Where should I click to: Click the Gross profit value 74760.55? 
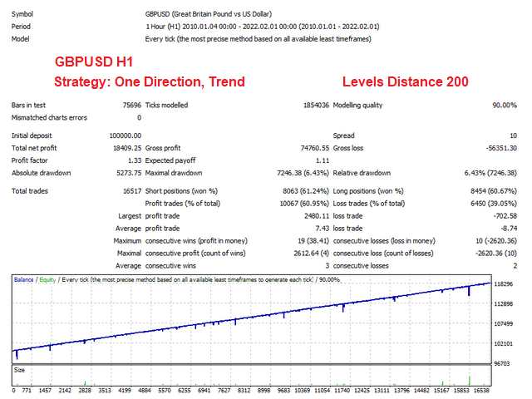[x=315, y=148]
